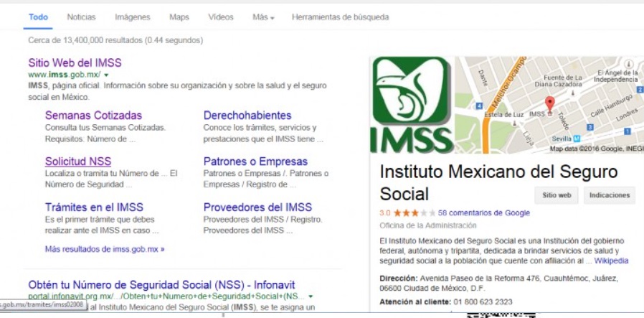
Task: Click the red location pin on map
Action: [x=550, y=103]
